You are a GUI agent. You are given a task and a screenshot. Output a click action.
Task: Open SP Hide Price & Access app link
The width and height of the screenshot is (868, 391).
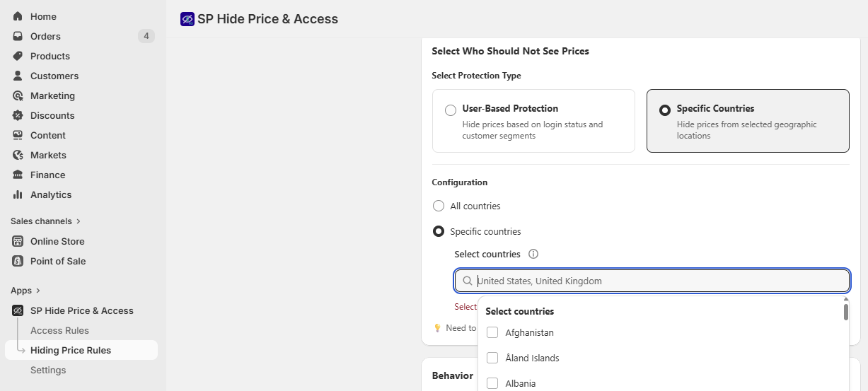coord(81,310)
